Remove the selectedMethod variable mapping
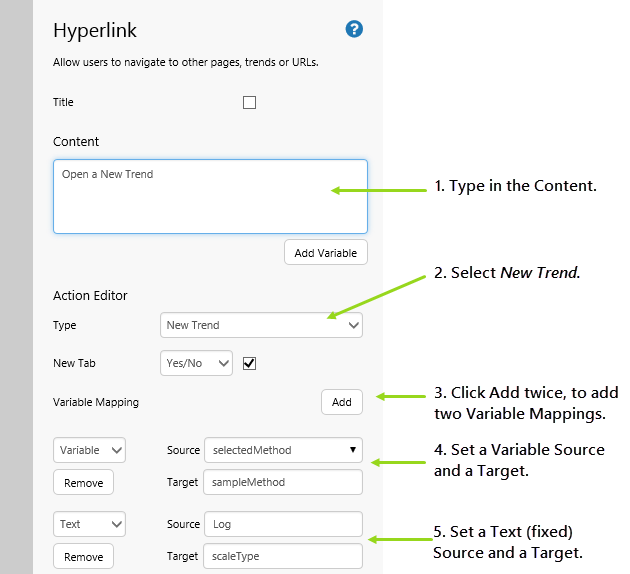This screenshot has height=574, width=630. click(84, 482)
